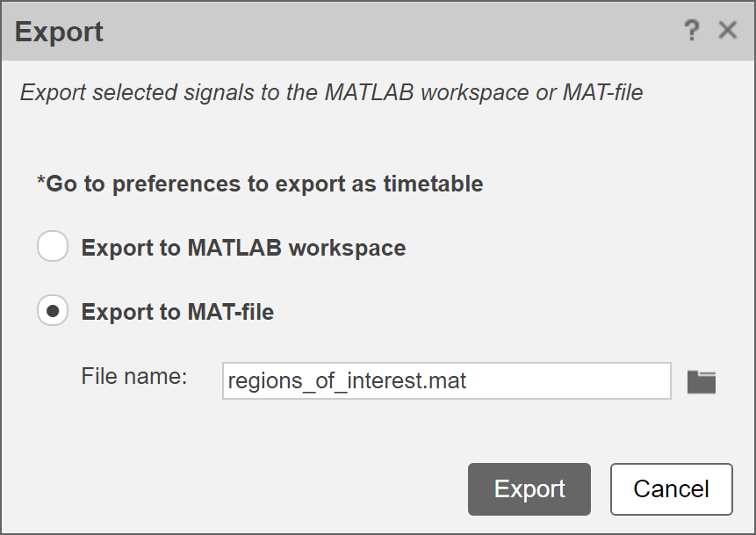Click the 'Export to MATLAB workspace' label text
This screenshot has height=535, width=756.
click(x=243, y=248)
